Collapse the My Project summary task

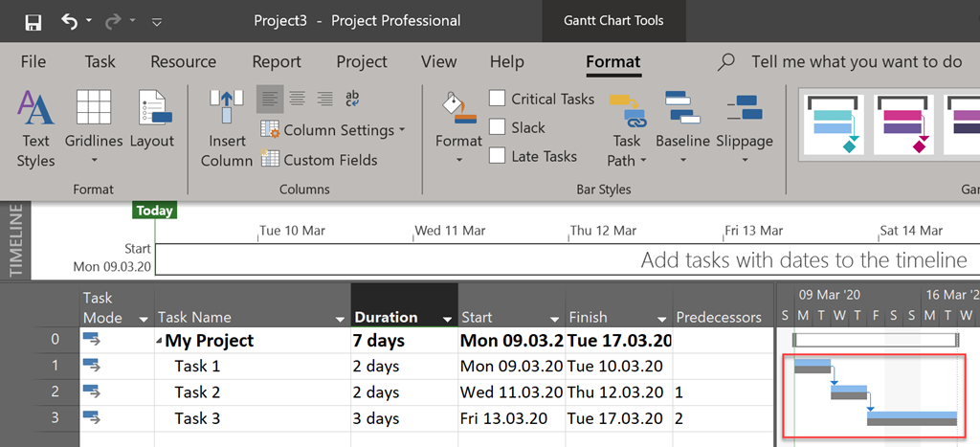(x=160, y=342)
